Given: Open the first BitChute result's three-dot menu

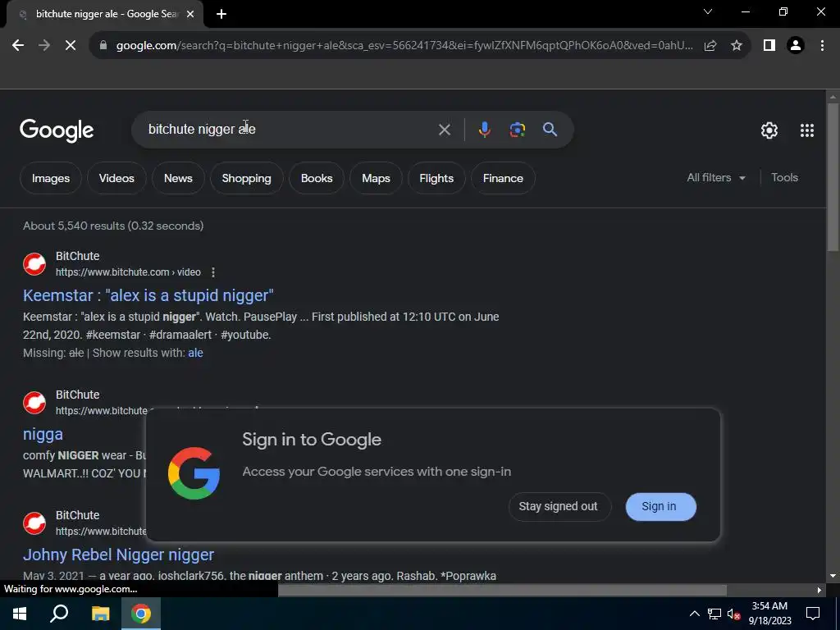Looking at the screenshot, I should [x=213, y=272].
